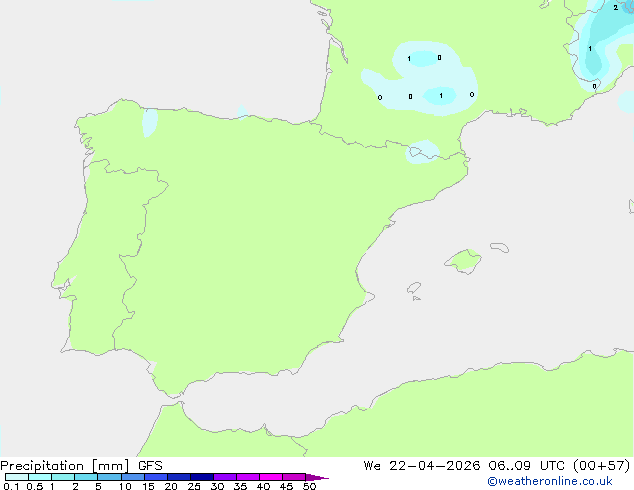This screenshot has height=490, width=634.
Task: Click legend scale label 0.1
Action: (x=11, y=486)
